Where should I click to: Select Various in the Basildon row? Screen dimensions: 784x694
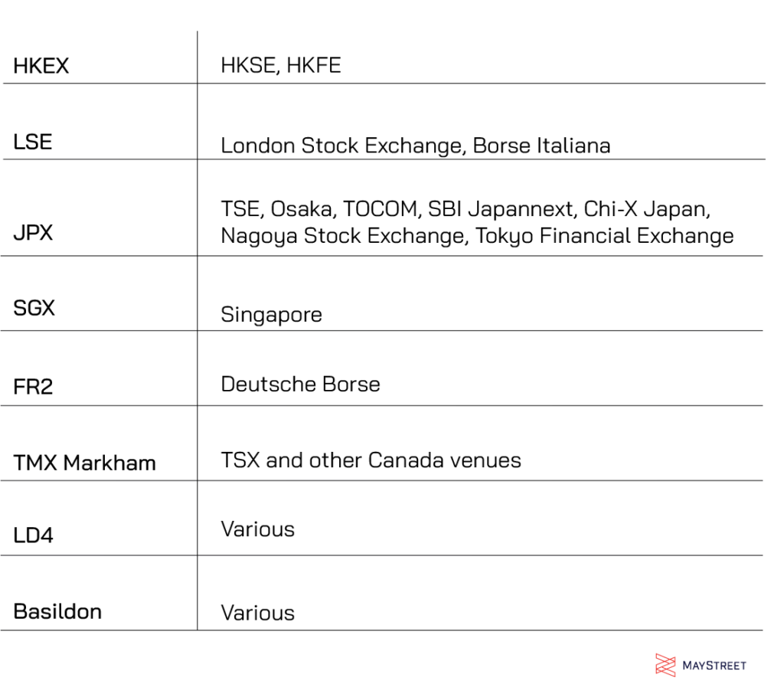pyautogui.click(x=258, y=613)
